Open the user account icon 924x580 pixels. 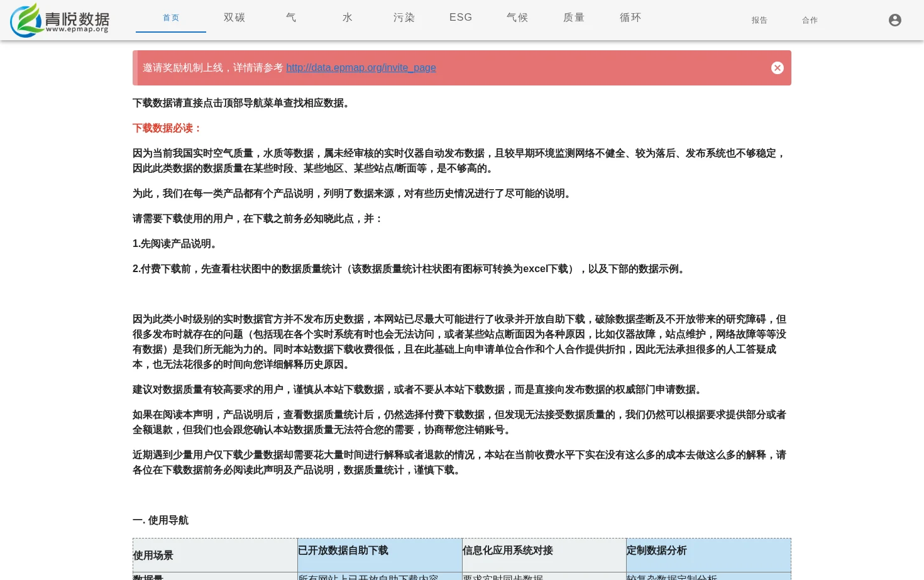point(895,20)
